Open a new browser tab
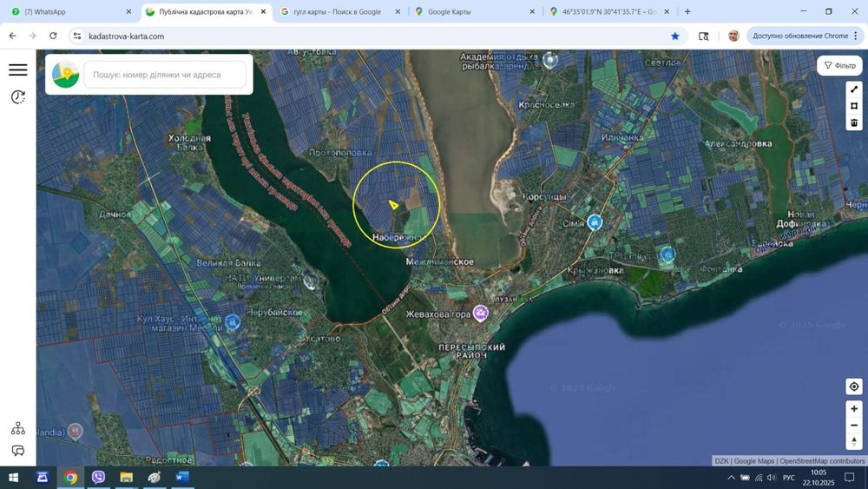The width and height of the screenshot is (868, 489). pos(687,11)
